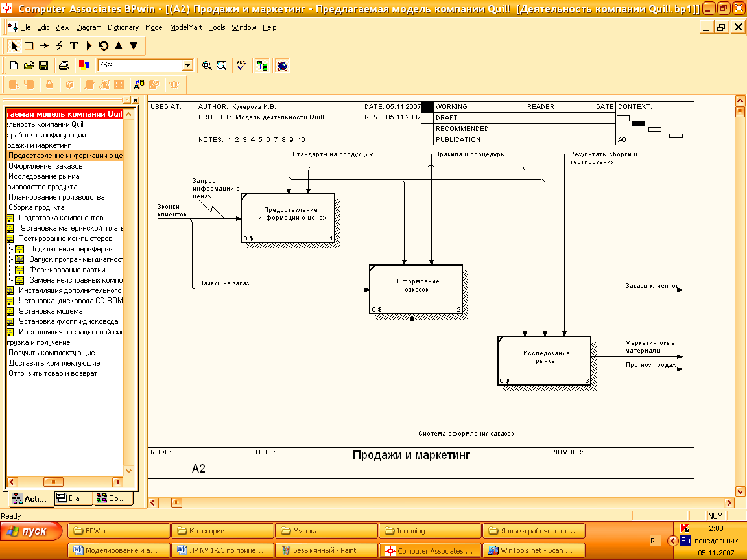Open the report colors icon
747x560 pixels.
(84, 65)
